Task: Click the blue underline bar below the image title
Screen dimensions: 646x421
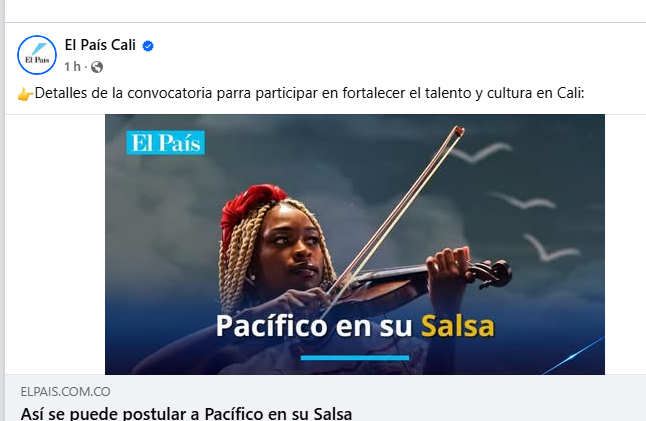Action: 355,358
